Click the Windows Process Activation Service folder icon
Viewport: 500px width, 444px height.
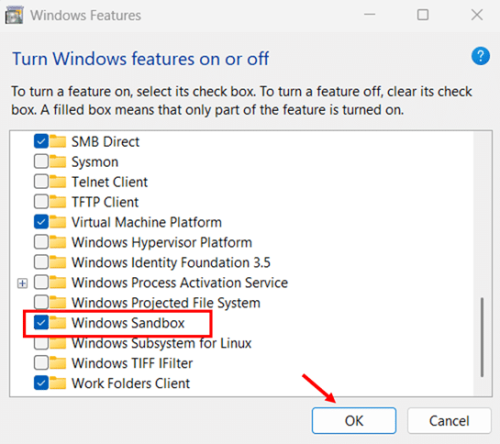[x=58, y=282]
